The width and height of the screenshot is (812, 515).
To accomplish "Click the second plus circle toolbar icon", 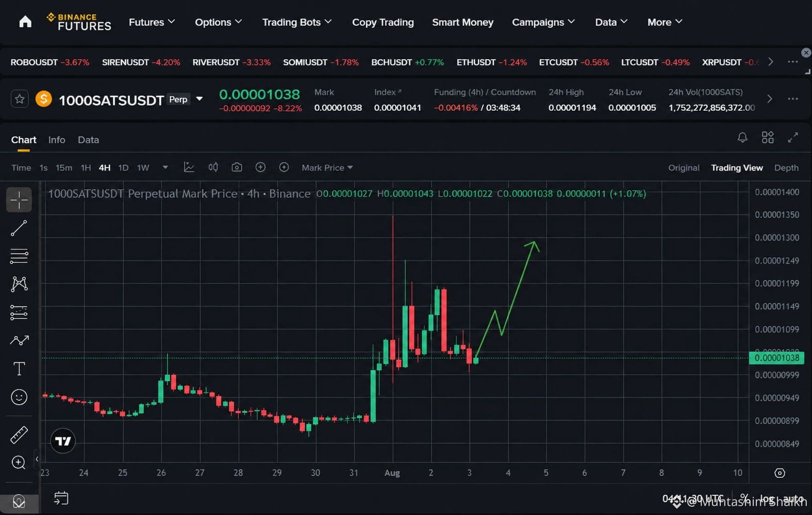I will [x=284, y=167].
